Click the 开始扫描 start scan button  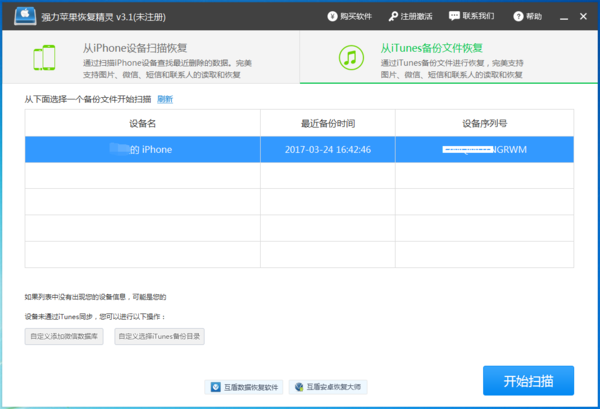pos(528,381)
